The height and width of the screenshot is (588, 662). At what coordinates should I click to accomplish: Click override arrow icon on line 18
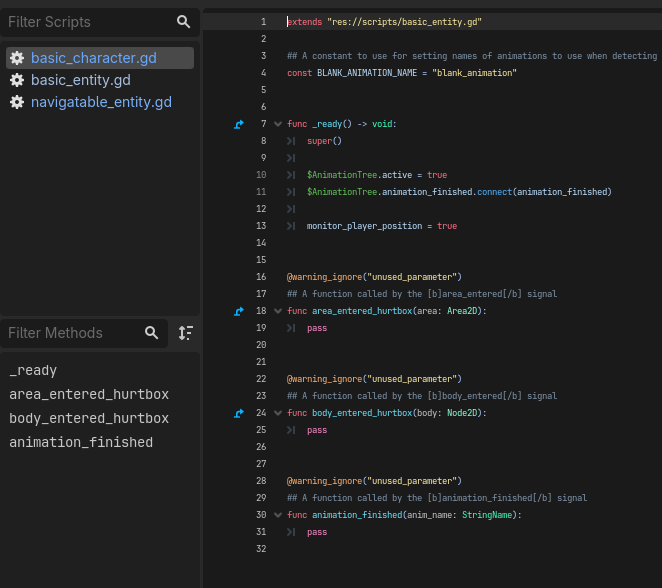coord(239,311)
